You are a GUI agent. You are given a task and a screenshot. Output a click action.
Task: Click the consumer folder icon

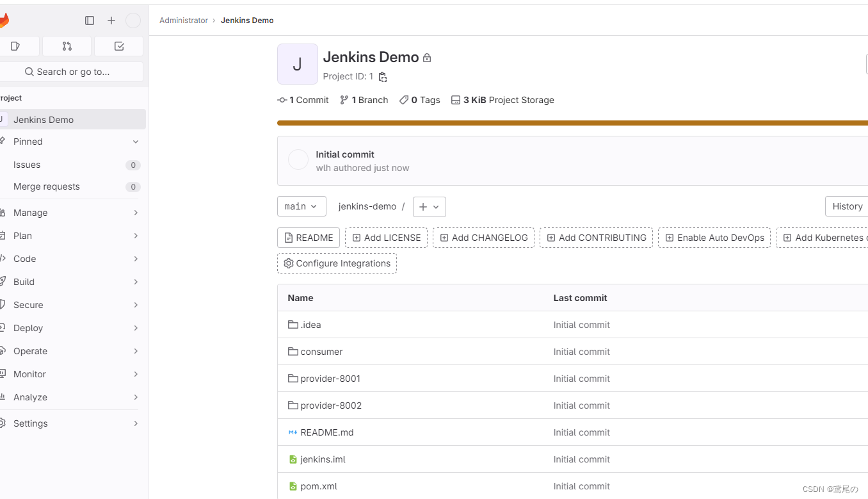tap(293, 352)
